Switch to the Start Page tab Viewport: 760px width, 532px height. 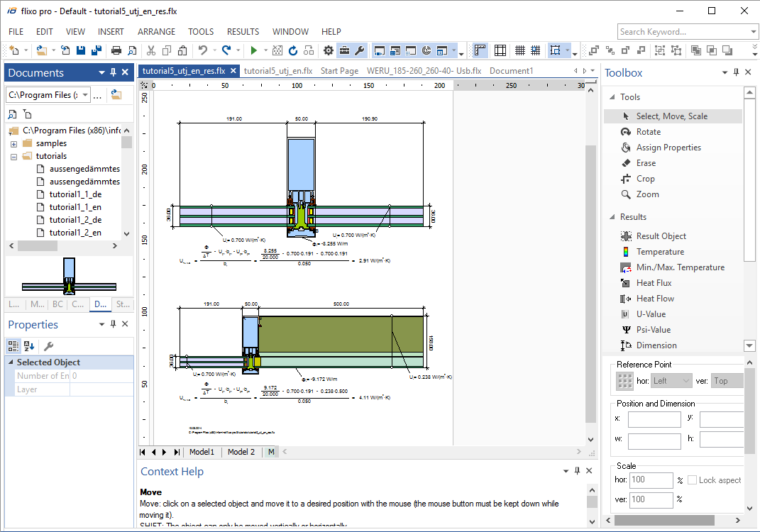click(x=339, y=71)
